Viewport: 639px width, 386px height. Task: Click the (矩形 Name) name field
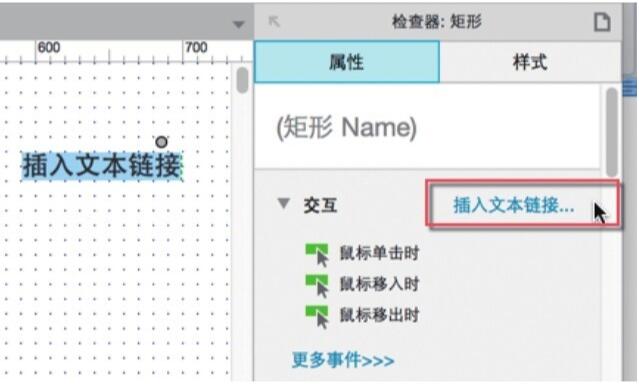point(427,127)
